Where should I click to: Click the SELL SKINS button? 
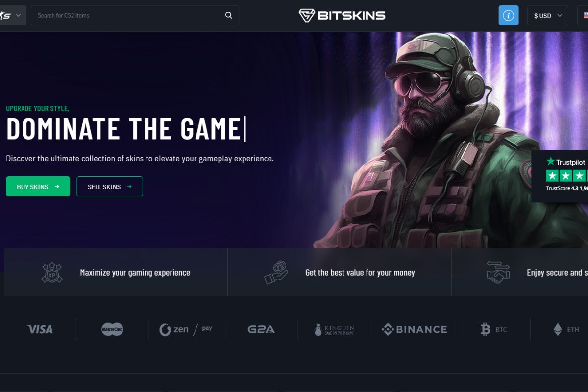click(109, 186)
